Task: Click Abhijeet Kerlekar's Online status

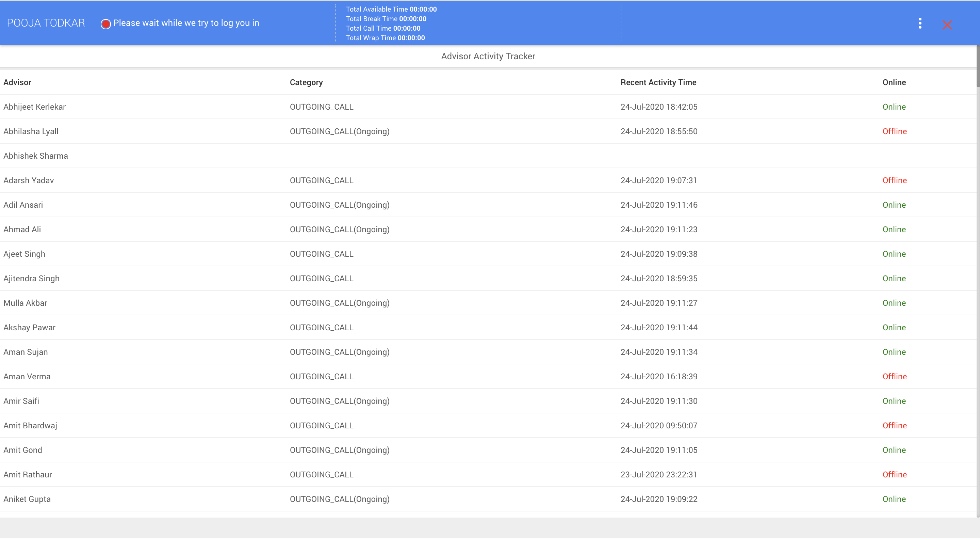Action: click(x=894, y=107)
